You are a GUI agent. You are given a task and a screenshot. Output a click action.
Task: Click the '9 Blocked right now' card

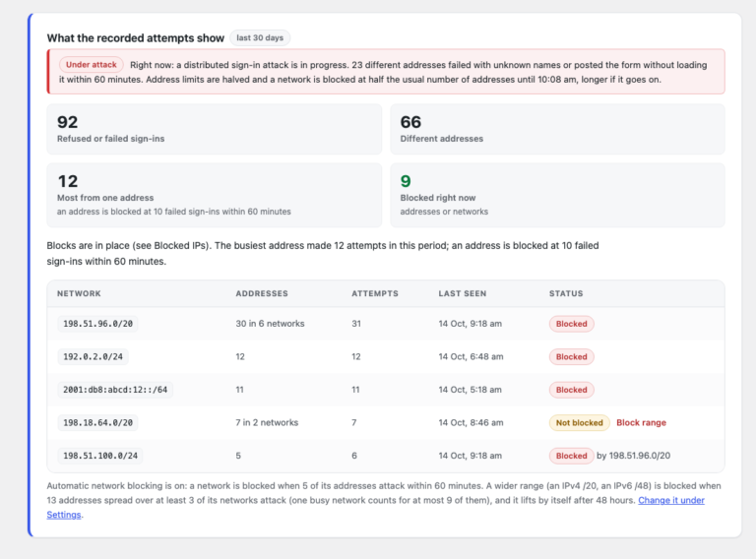(x=557, y=195)
